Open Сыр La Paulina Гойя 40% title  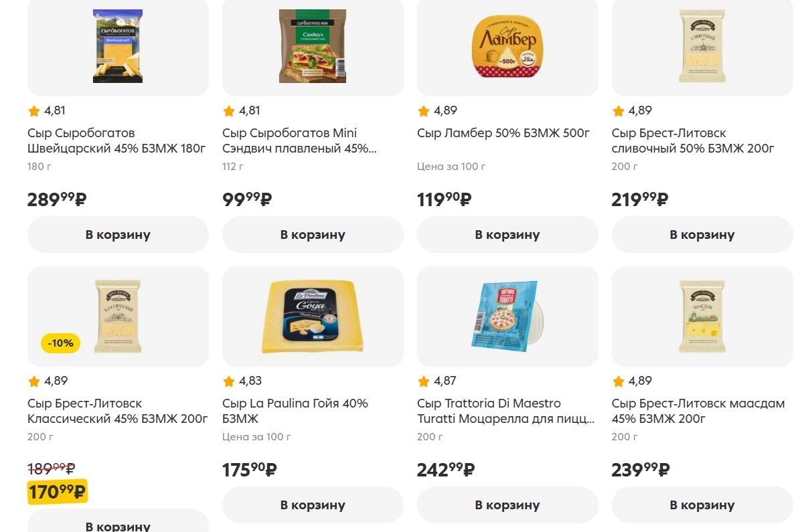[295, 411]
